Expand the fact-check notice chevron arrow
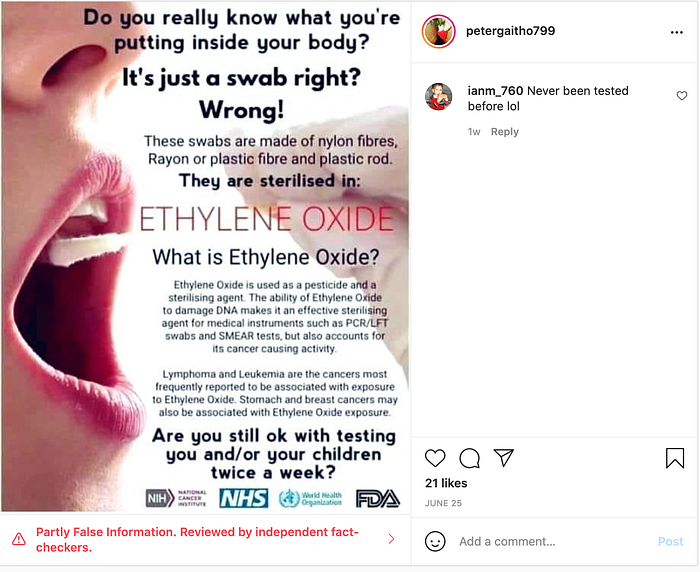Viewport: 700px width, 572px height. pos(392,539)
